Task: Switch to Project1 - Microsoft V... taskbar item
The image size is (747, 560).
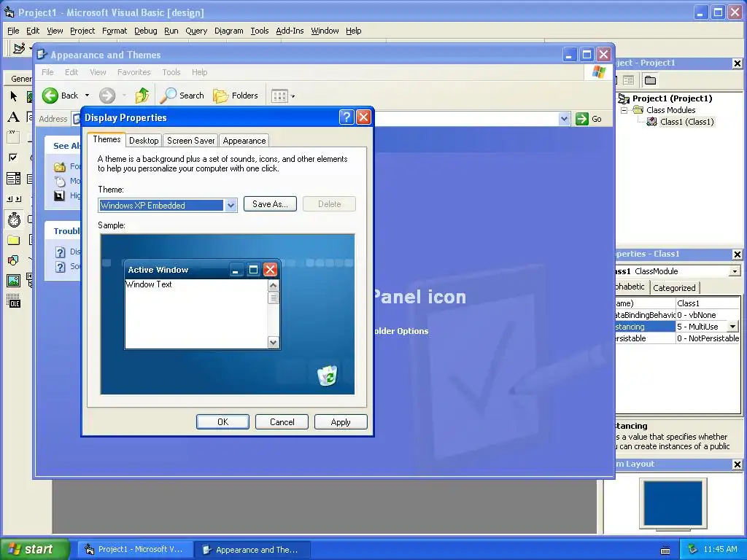Action: (135, 549)
